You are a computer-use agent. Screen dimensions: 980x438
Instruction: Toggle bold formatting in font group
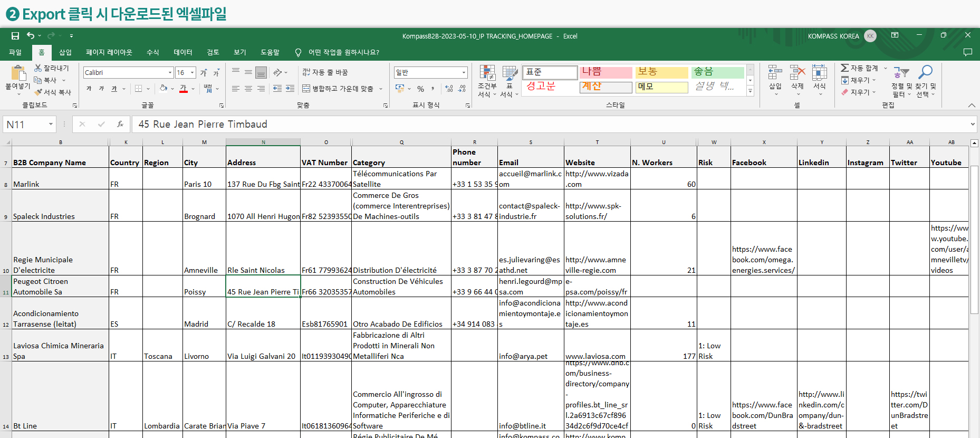click(89, 89)
